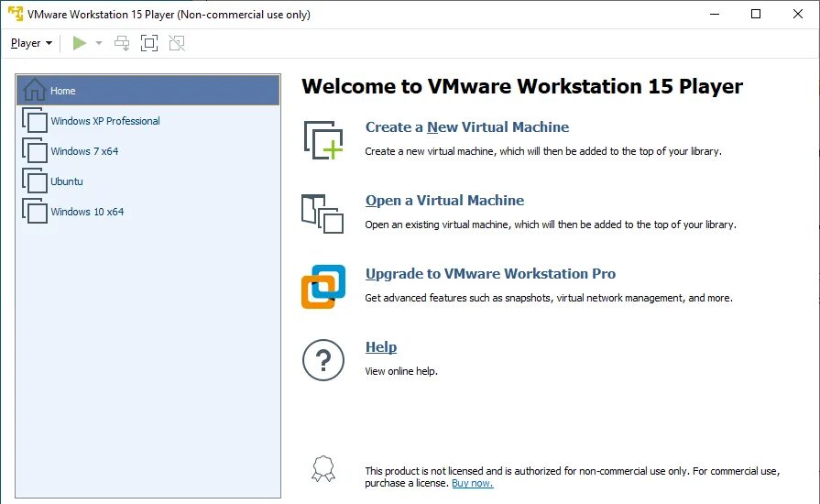The height and width of the screenshot is (504, 820).
Task: Click the Workstation Pro logo icon
Action: coord(323,287)
